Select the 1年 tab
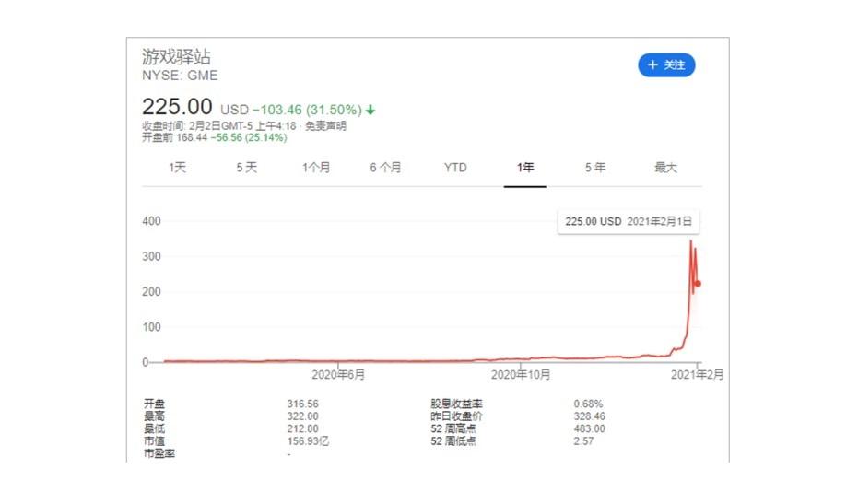858x504 pixels. coord(524,168)
